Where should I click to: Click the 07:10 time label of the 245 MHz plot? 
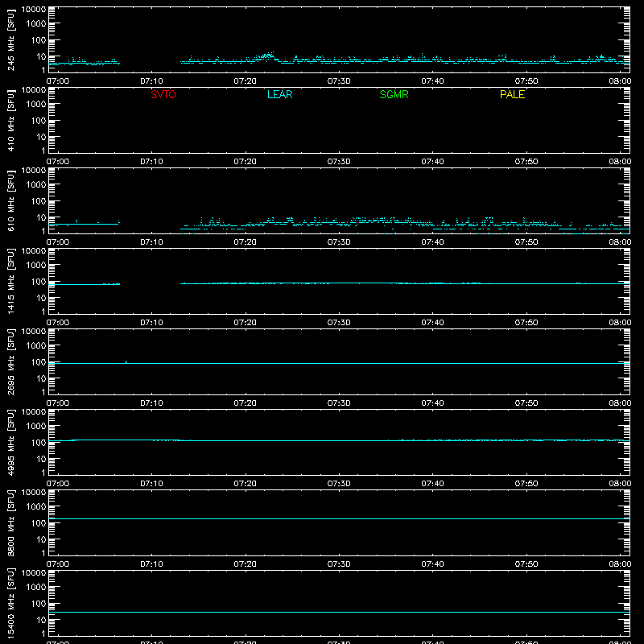151,81
